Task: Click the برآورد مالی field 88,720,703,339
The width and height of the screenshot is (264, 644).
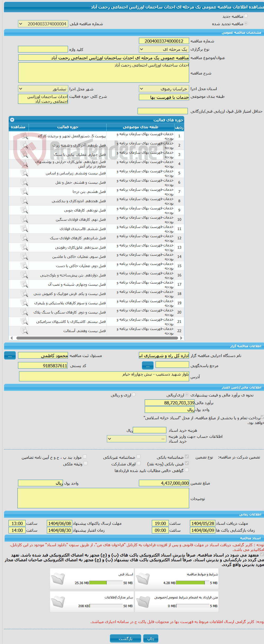Action: (x=170, y=403)
